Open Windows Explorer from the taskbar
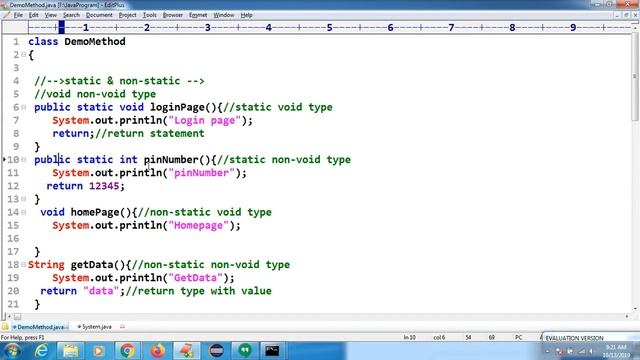 click(70, 351)
